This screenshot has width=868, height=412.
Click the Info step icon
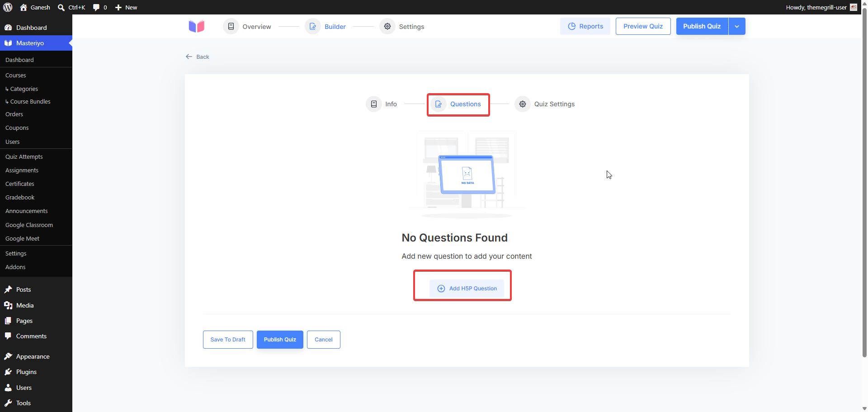pyautogui.click(x=374, y=104)
